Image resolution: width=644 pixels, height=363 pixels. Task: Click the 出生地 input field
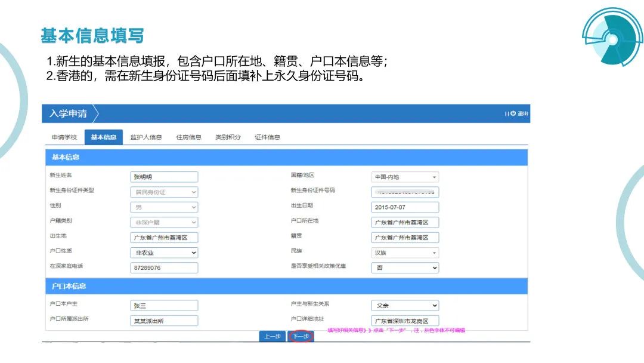click(165, 238)
